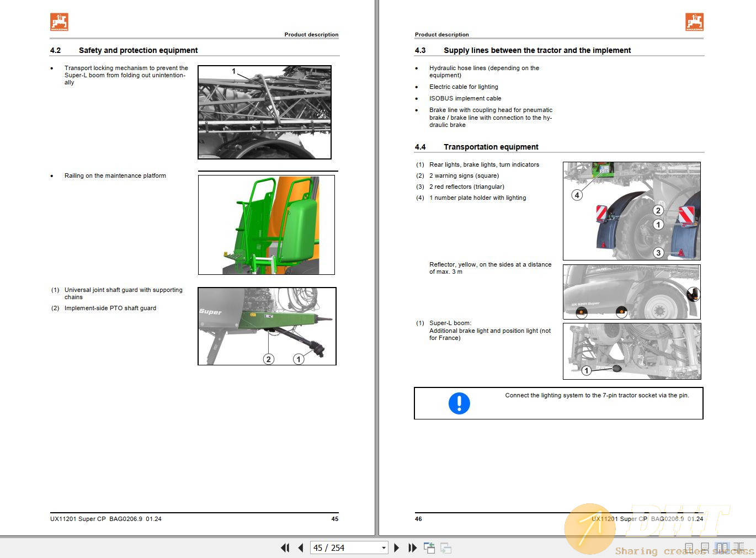756x558 pixels.
Task: Click text 'ISOBUS implement cable'
Action: (465, 98)
